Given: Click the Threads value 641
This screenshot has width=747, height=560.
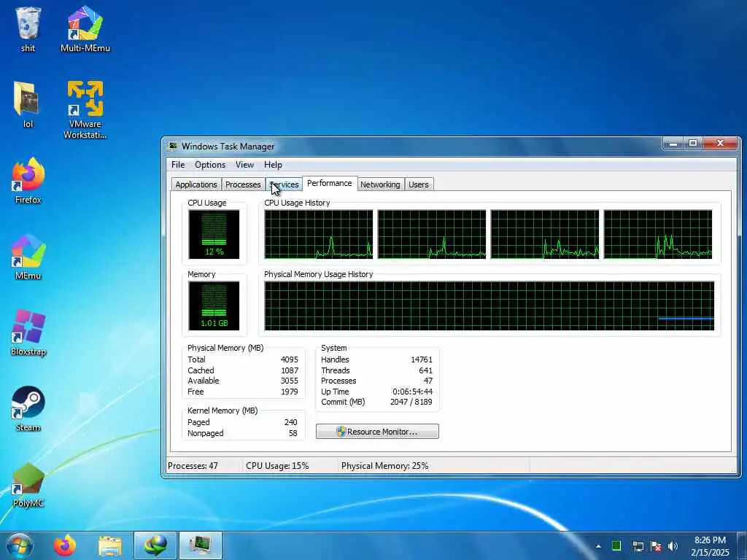Looking at the screenshot, I should (x=425, y=370).
